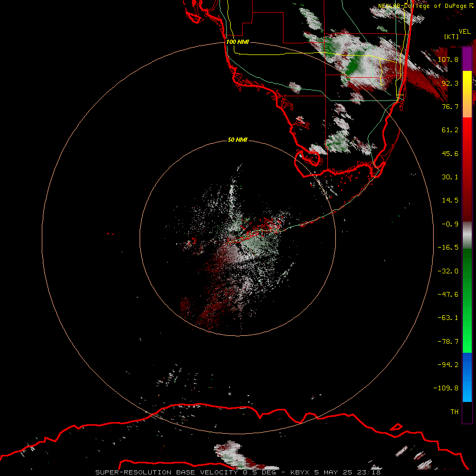
Task: Click the -16.5 value on velocity scale
Action: coord(448,248)
